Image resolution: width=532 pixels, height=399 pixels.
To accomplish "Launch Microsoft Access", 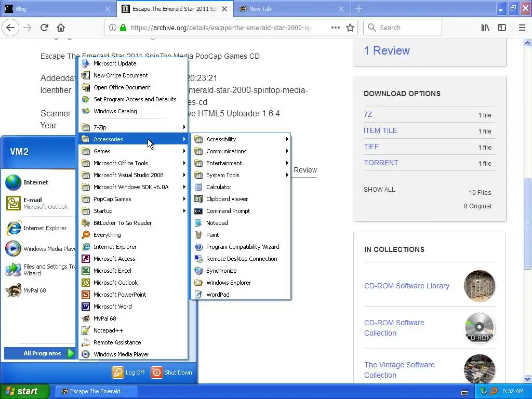I will 133,259.
